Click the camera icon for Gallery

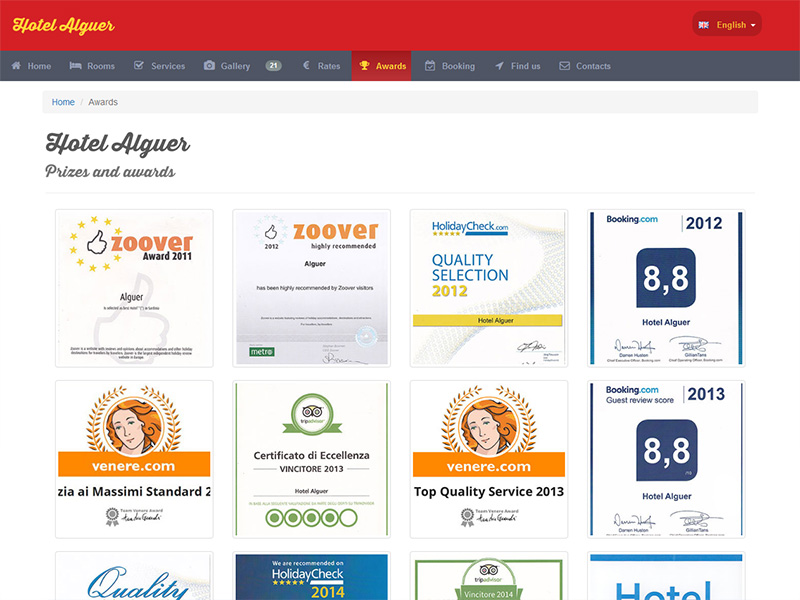209,65
